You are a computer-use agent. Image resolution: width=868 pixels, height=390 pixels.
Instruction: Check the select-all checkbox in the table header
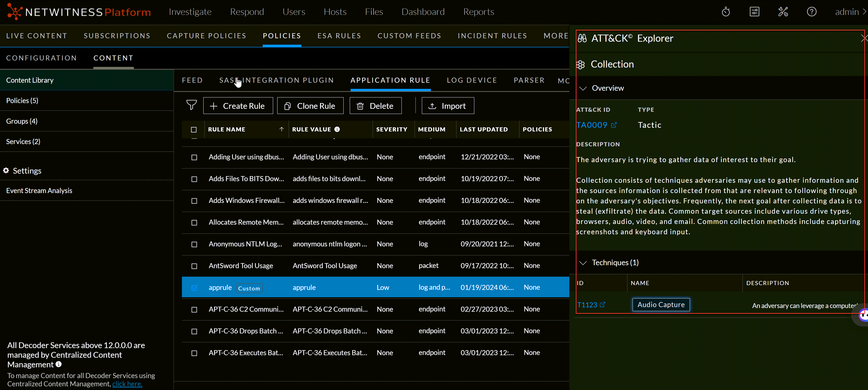coord(194,129)
